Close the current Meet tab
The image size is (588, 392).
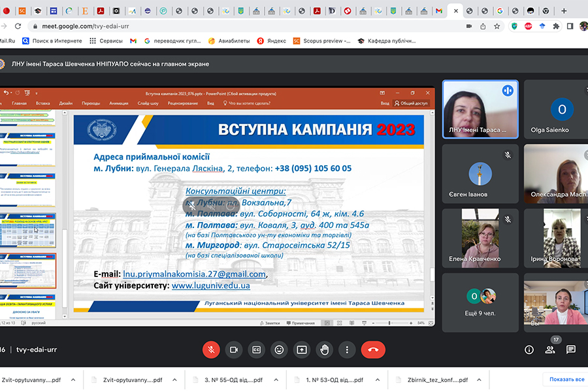(x=455, y=11)
